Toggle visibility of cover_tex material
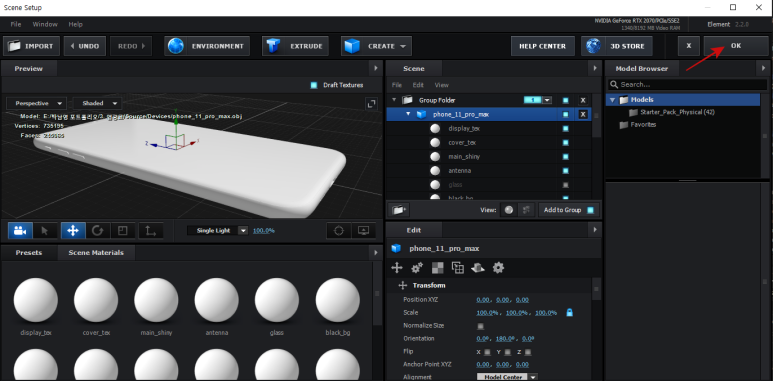Screen dimensions: 773x381 pyautogui.click(x=565, y=142)
